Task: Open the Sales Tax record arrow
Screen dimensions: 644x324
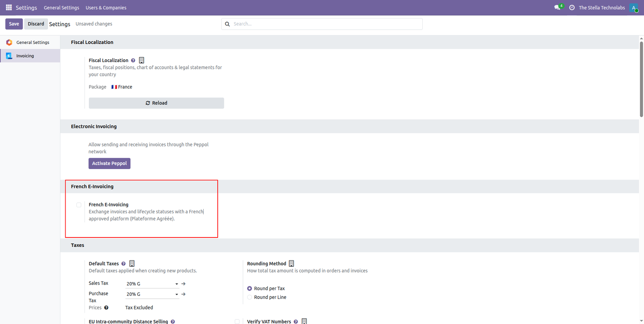Action: tap(184, 284)
